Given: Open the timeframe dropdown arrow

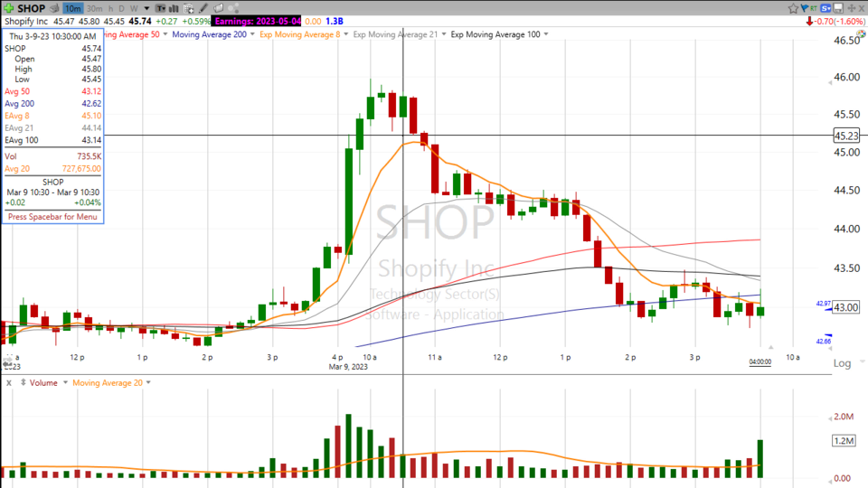Looking at the screenshot, I should pyautogui.click(x=146, y=8).
